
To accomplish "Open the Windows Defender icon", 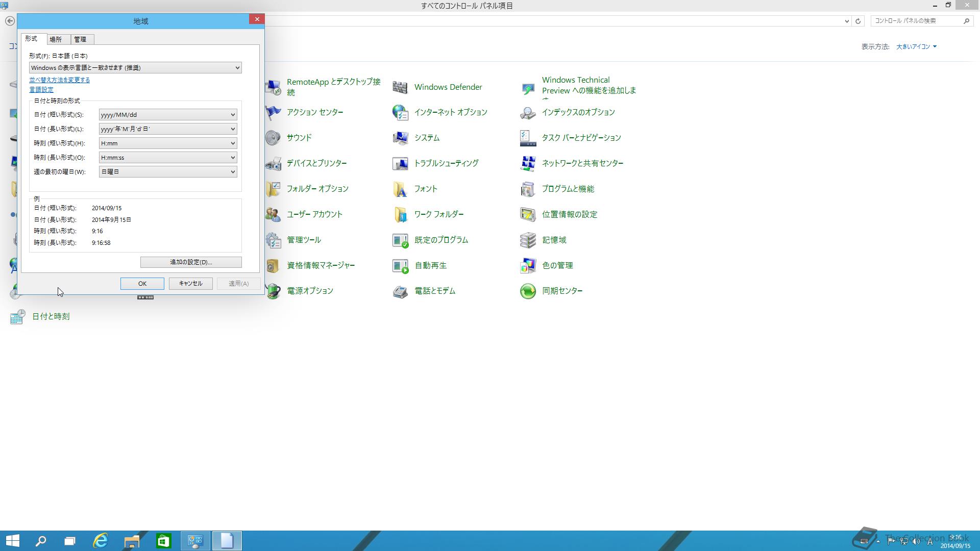I will click(x=400, y=87).
